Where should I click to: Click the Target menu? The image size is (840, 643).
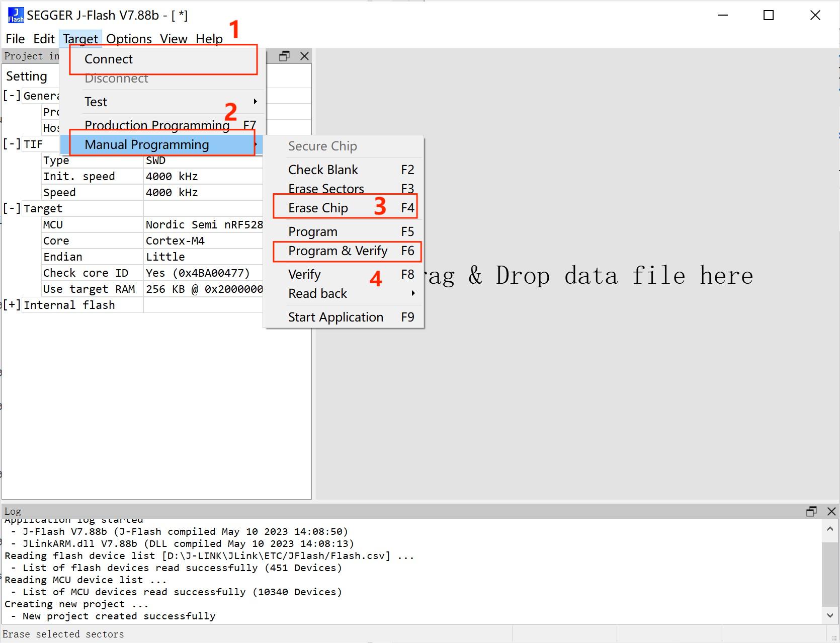click(x=80, y=39)
